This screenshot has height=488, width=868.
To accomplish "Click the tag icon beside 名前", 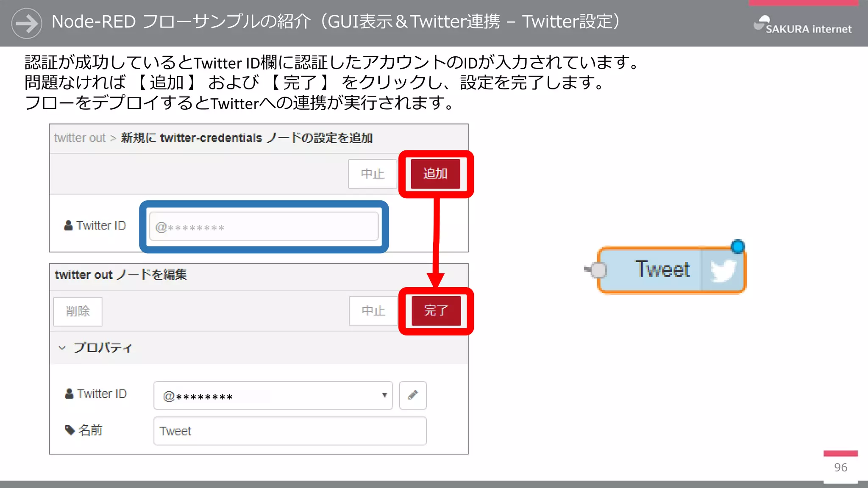I will [x=70, y=430].
